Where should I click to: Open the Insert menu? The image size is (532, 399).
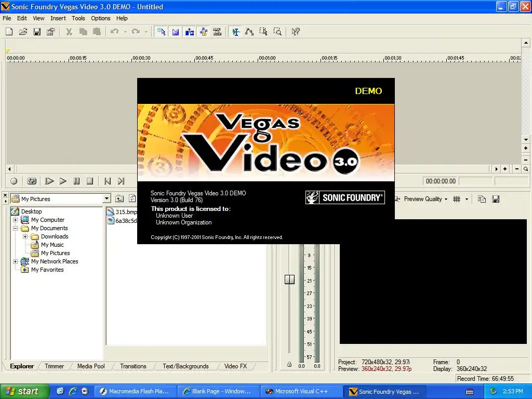click(x=58, y=18)
